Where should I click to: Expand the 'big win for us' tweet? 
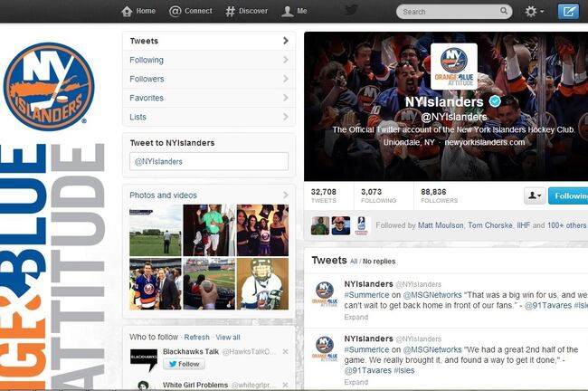click(x=356, y=317)
